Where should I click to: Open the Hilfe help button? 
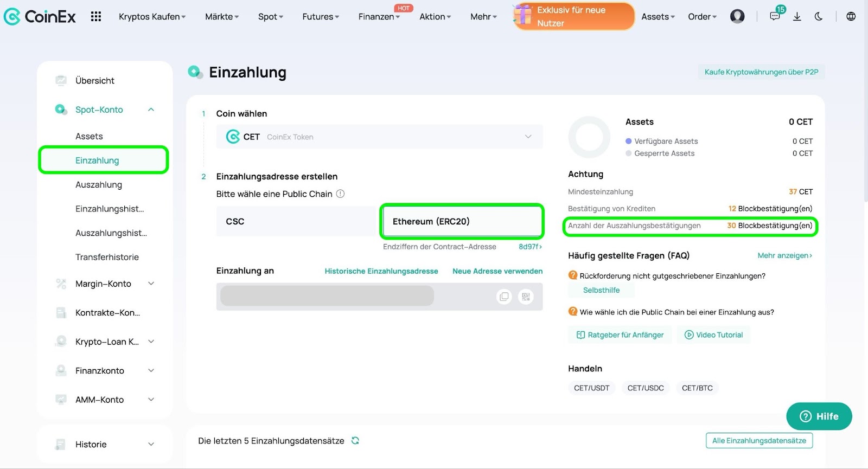click(819, 416)
